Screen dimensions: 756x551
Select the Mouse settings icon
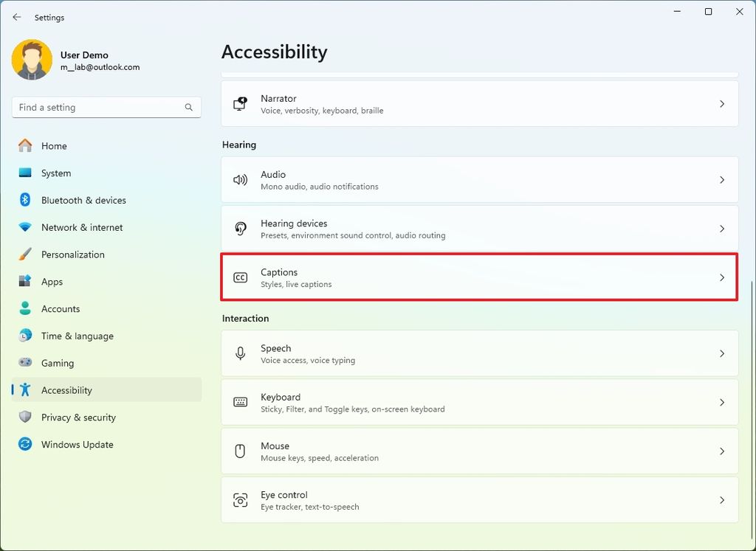pos(240,451)
